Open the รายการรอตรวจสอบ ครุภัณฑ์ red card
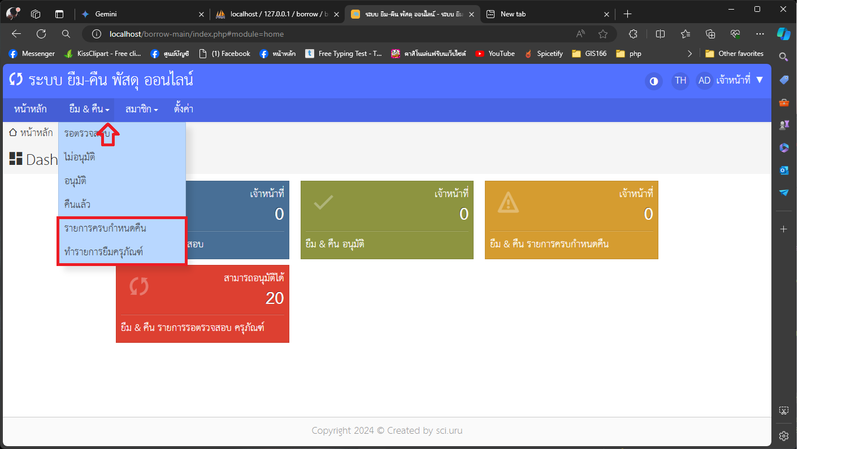This screenshot has width=868, height=449. [202, 304]
